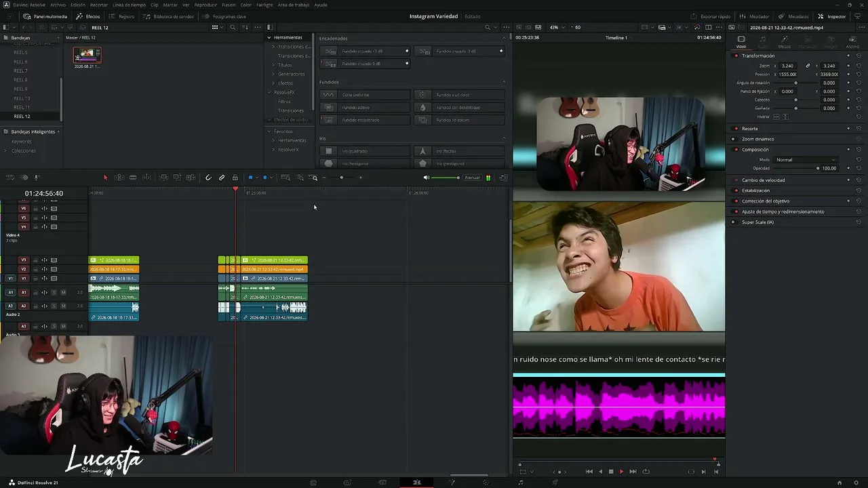Click the Exportar rápido button
Viewport: 868px width, 488px height.
[711, 16]
